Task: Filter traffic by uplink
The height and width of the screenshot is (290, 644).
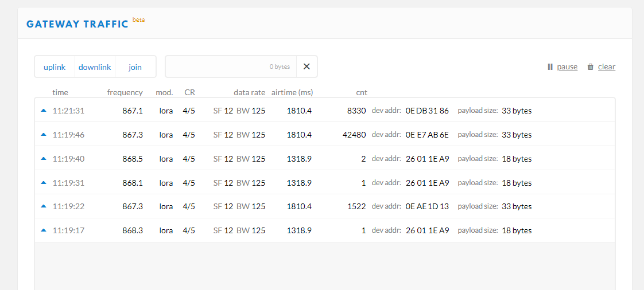Action: click(55, 67)
